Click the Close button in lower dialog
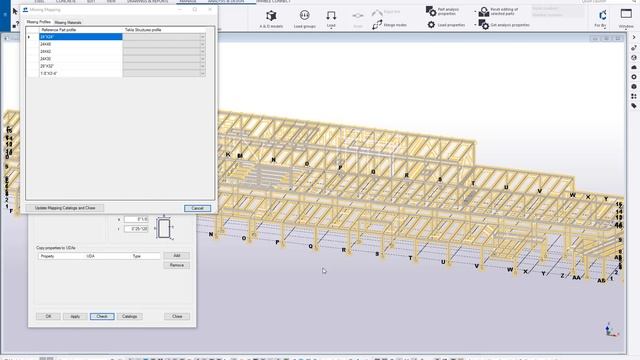The height and width of the screenshot is (360, 640). [x=177, y=316]
